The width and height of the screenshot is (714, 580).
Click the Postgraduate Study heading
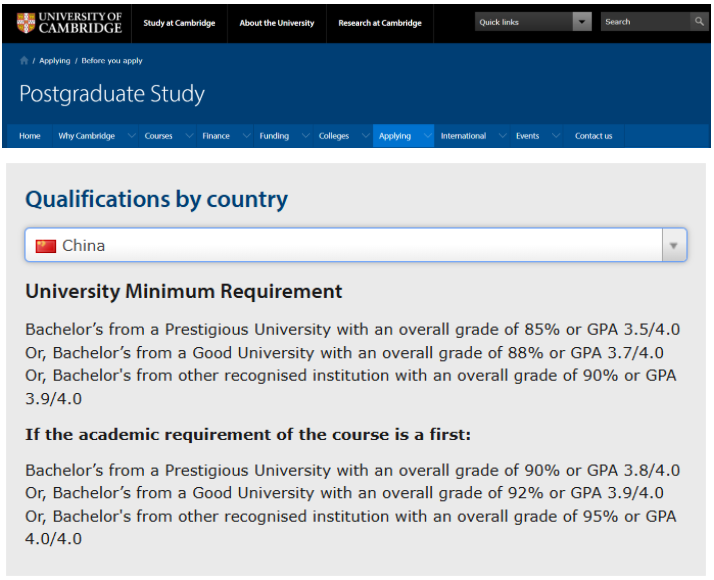click(x=112, y=94)
